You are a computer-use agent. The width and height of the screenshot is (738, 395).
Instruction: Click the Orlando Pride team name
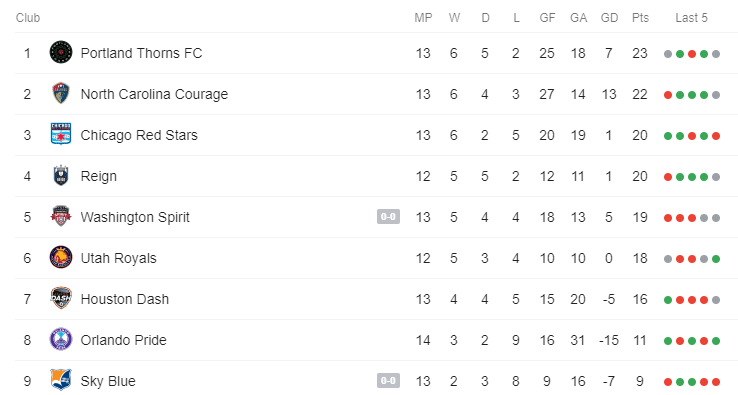123,340
